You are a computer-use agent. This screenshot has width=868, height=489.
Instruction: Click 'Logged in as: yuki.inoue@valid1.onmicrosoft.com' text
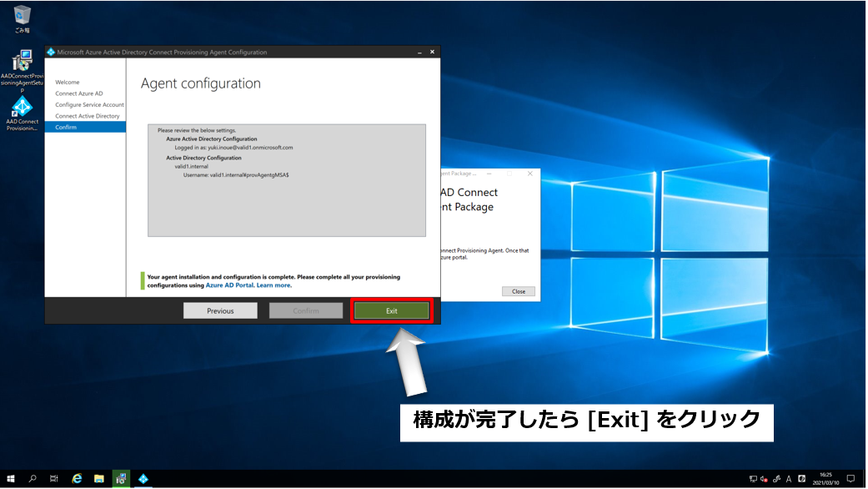pyautogui.click(x=233, y=148)
